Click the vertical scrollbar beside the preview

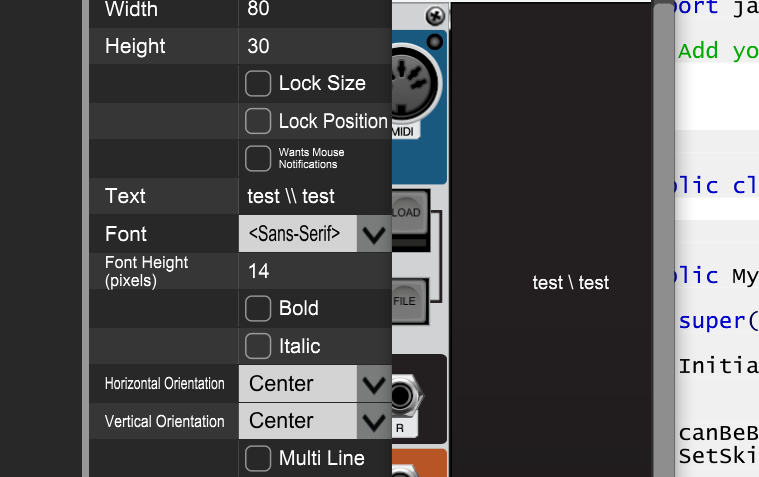664,238
